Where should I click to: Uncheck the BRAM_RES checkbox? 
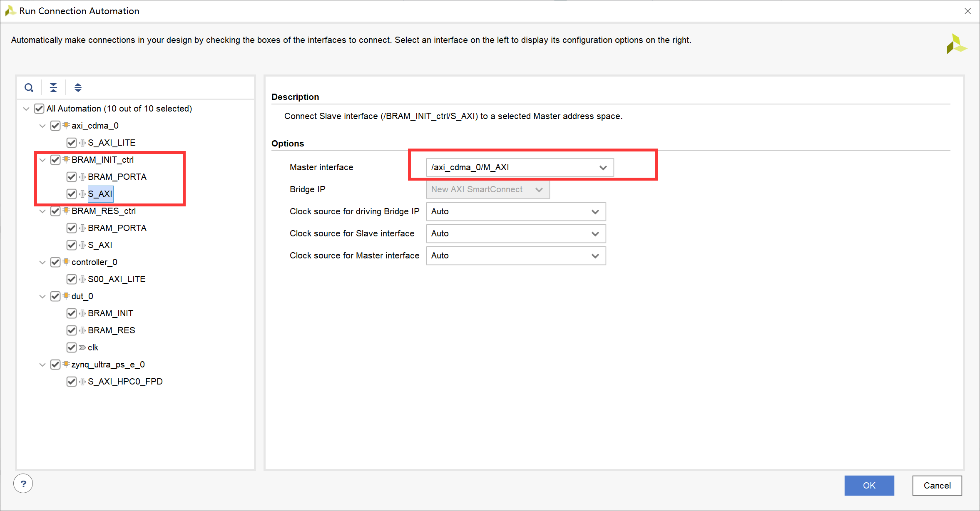72,330
